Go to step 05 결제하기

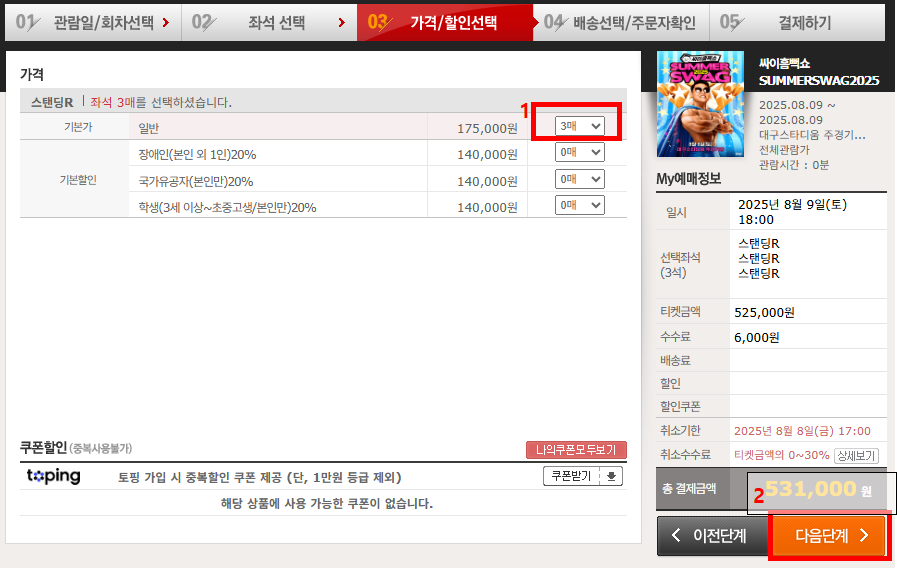(797, 23)
